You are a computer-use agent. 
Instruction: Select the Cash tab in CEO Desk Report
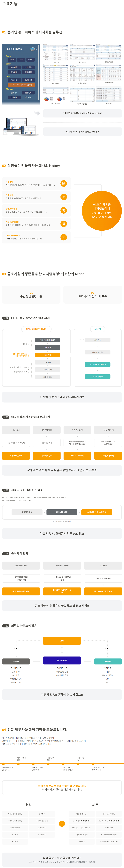pos(21,60)
